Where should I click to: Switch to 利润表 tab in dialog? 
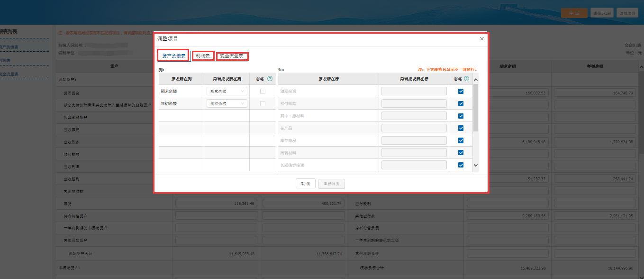(203, 56)
